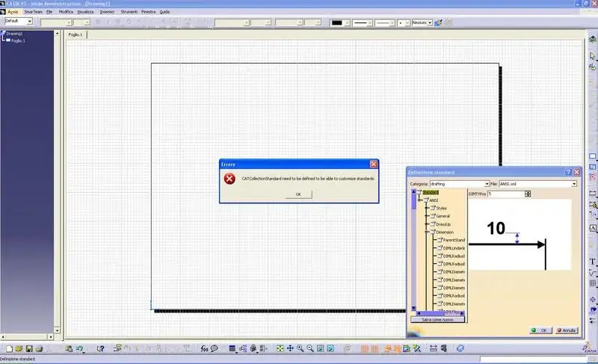
Task: Open the Formula f(x) icon
Action: (x=204, y=348)
